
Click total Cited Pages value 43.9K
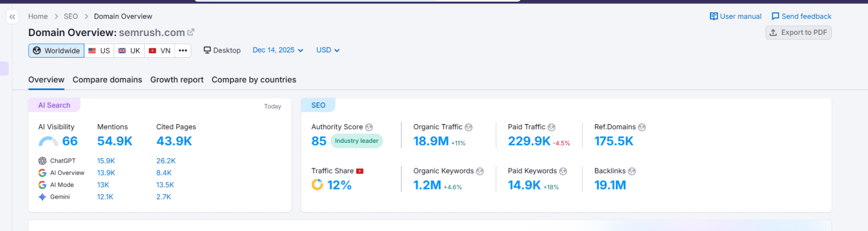[174, 141]
